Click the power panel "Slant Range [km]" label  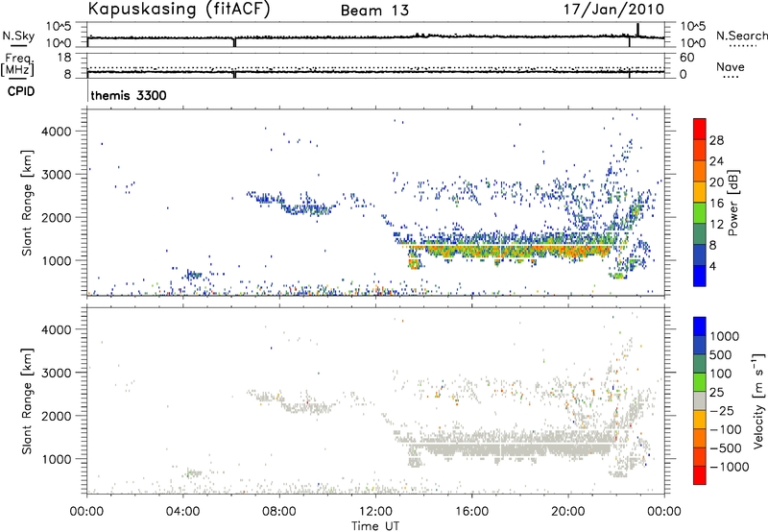tap(27, 203)
